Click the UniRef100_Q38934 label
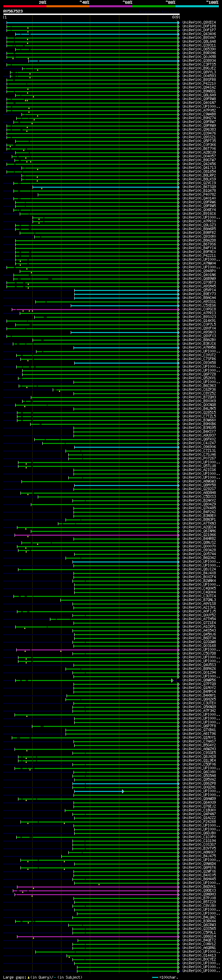The image size is (222, 980). point(199,61)
